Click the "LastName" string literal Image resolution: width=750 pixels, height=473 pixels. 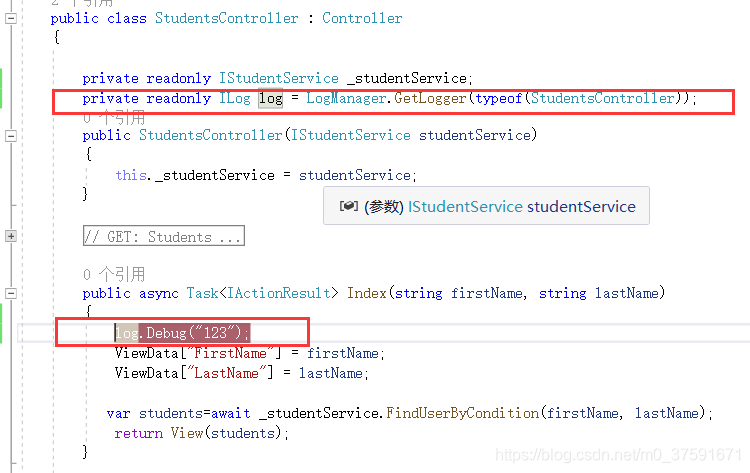pos(226,373)
